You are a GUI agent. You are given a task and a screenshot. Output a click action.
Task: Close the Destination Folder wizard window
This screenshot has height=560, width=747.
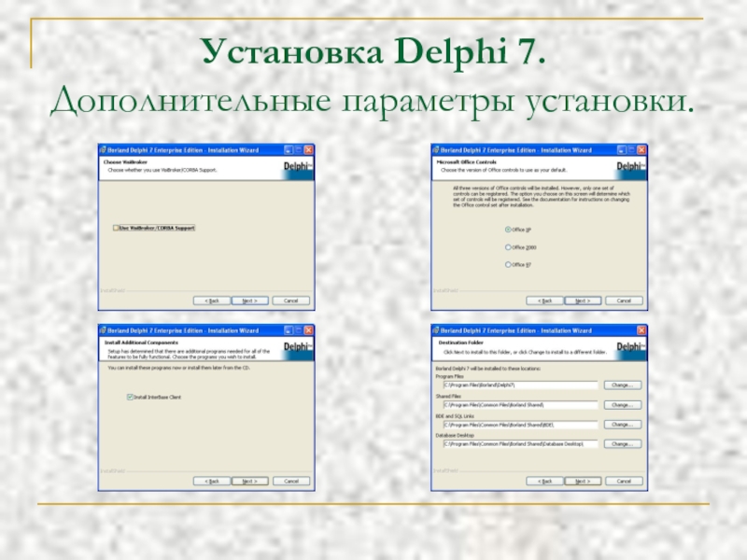click(x=641, y=330)
